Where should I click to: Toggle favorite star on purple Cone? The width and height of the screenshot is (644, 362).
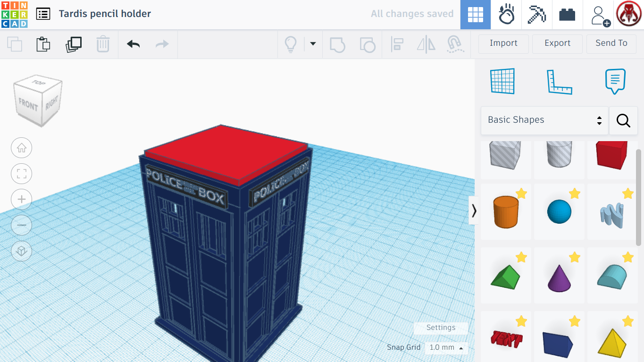pos(575,257)
